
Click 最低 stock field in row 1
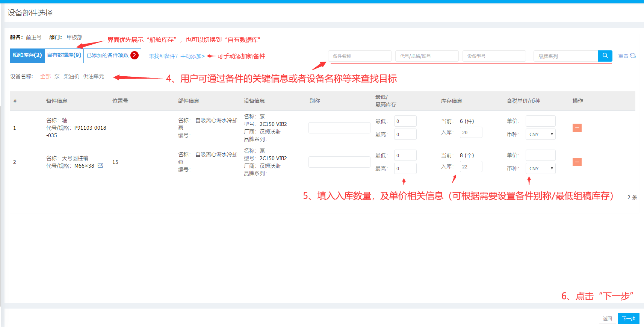pos(405,121)
